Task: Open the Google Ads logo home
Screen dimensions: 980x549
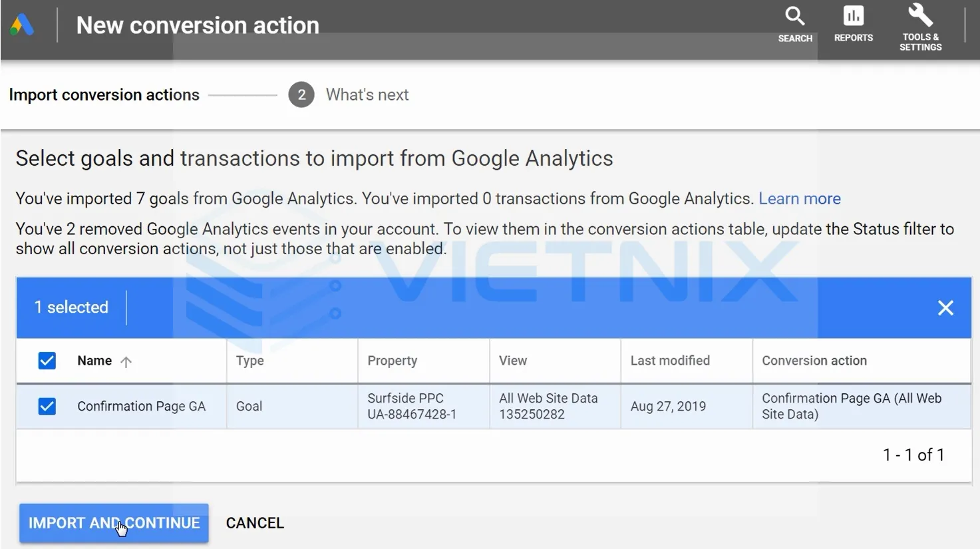Action: pyautogui.click(x=22, y=26)
